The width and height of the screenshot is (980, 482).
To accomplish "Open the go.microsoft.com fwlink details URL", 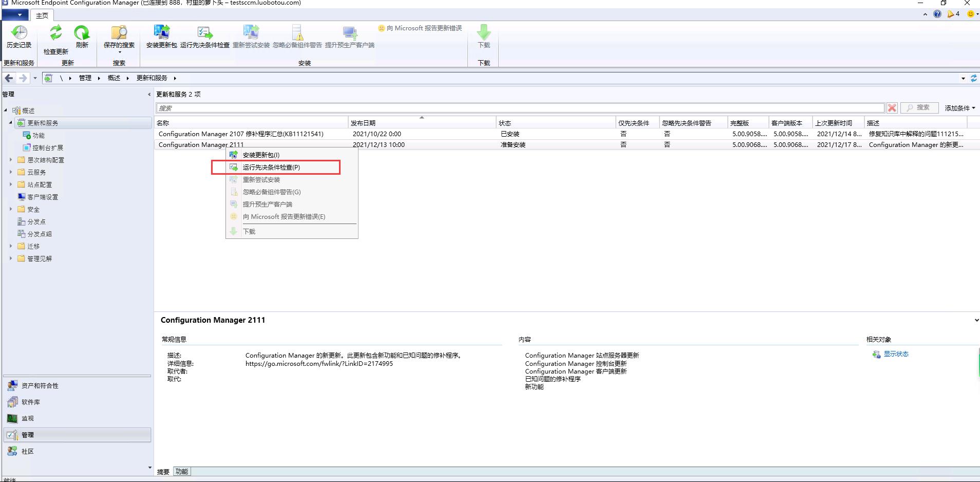I will (x=319, y=363).
